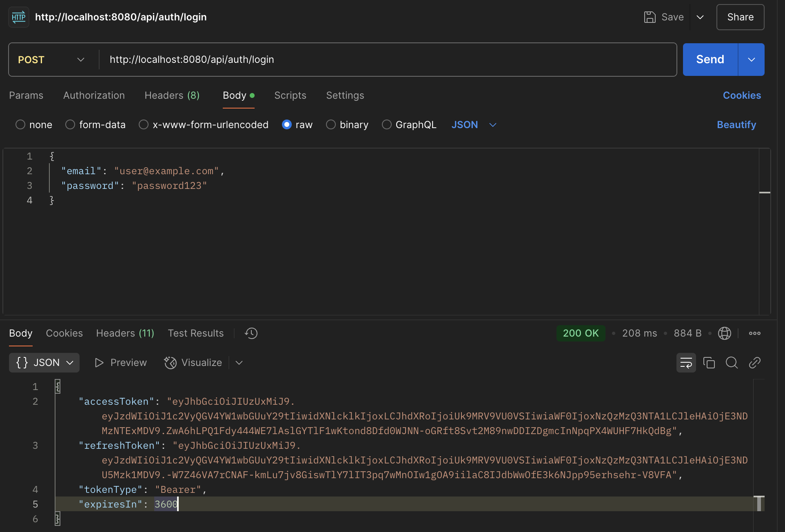
Task: Click the Beautify link
Action: click(x=736, y=124)
